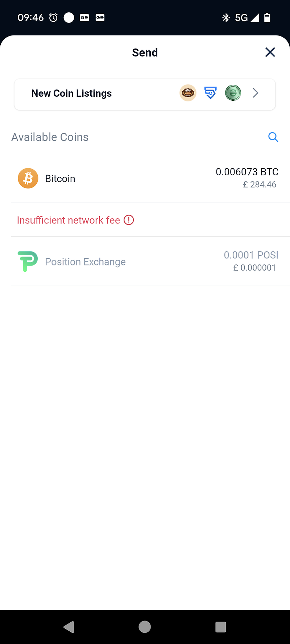The width and height of the screenshot is (290, 644).
Task: Tap the search magnifier icon
Action: pos(273,137)
